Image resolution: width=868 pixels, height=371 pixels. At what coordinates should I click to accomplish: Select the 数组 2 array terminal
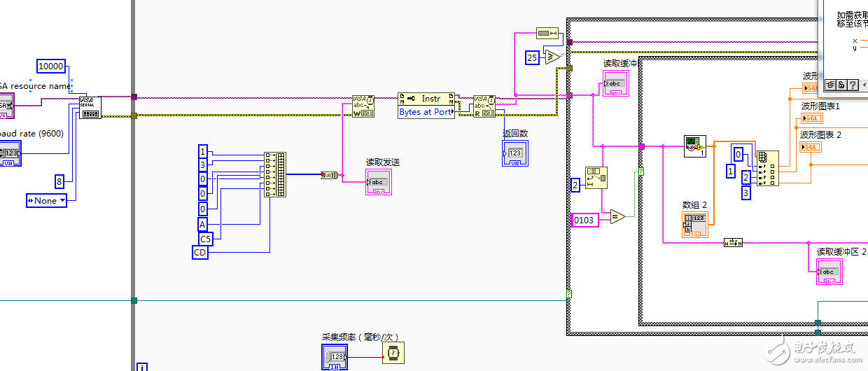(x=695, y=224)
